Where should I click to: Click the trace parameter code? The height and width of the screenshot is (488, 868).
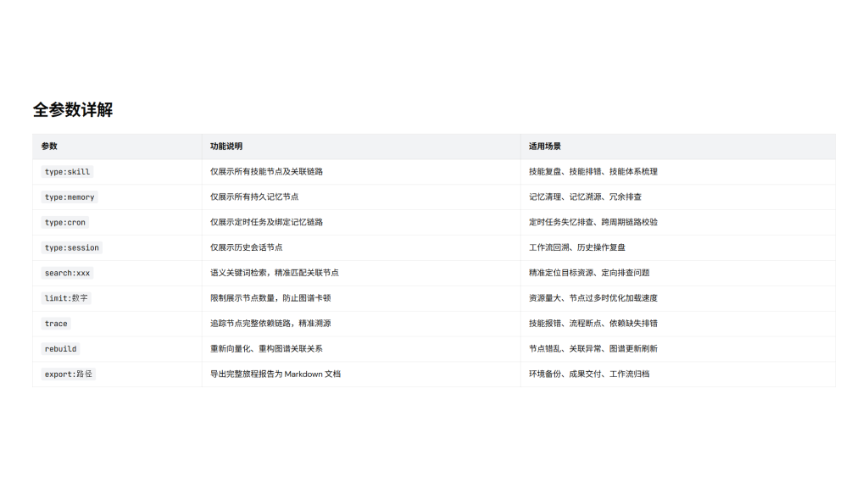(x=56, y=324)
